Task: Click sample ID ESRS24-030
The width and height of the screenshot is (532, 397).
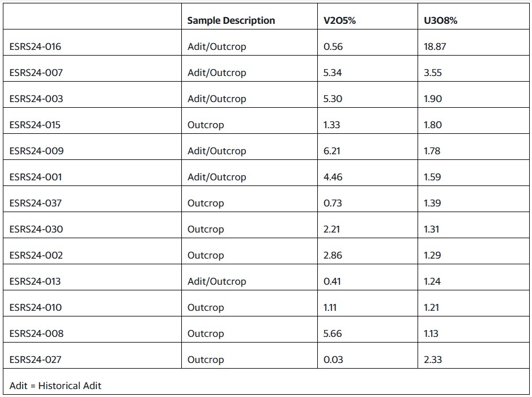Action: pos(36,229)
